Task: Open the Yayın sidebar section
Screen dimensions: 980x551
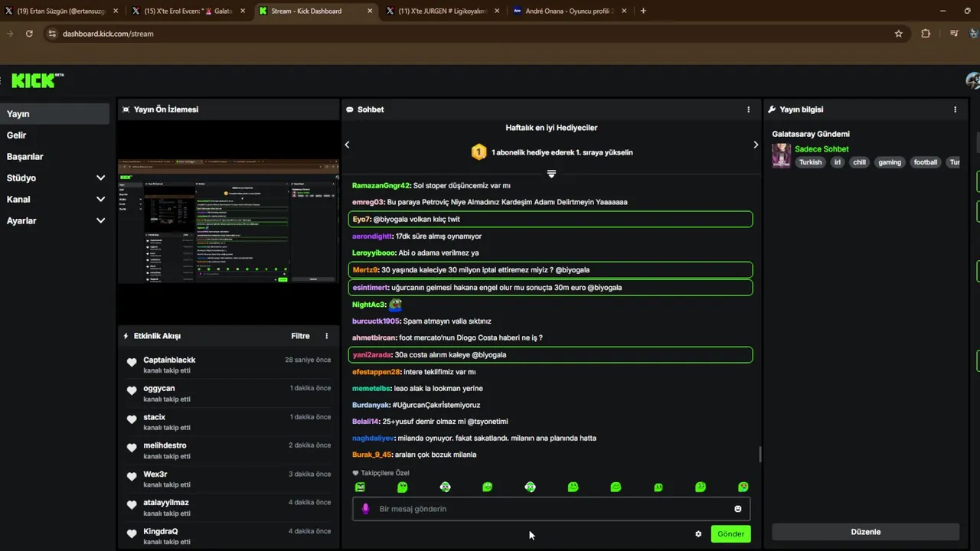Action: point(55,113)
